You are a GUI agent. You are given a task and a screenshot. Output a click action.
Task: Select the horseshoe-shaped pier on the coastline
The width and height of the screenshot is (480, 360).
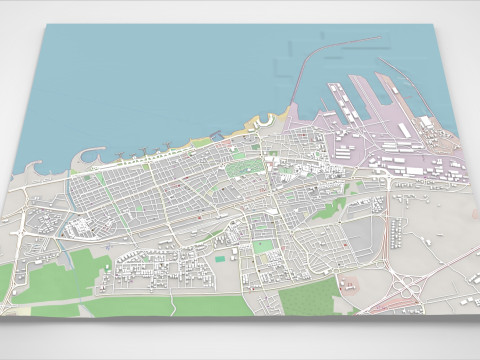point(266,120)
